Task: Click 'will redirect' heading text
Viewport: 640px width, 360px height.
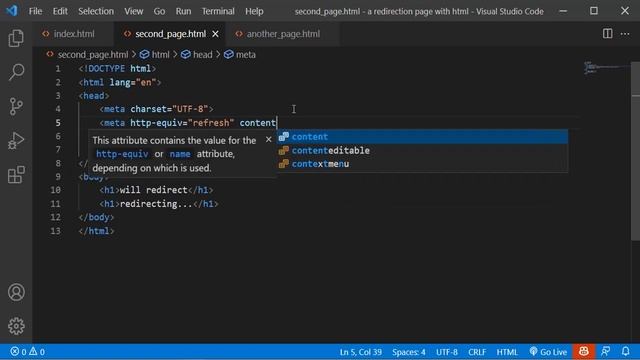Action: (153, 190)
